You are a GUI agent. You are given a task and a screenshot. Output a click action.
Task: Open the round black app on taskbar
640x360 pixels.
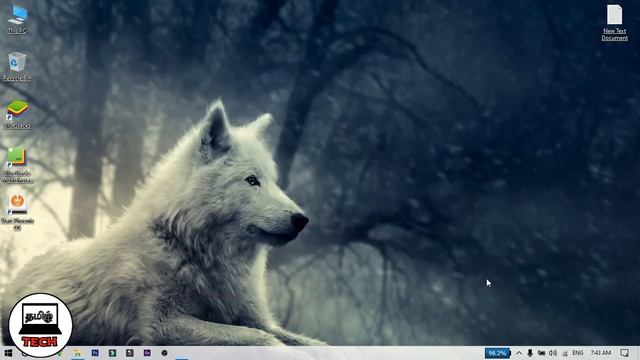coord(164,353)
